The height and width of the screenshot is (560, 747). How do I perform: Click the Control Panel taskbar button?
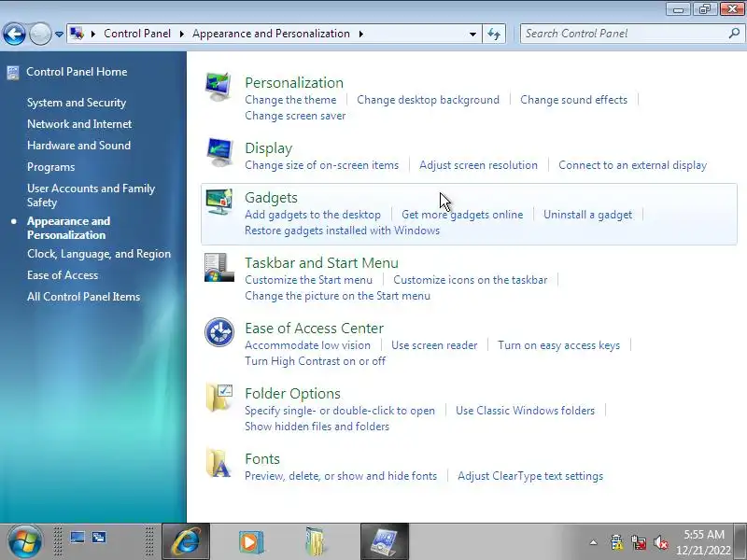point(385,541)
